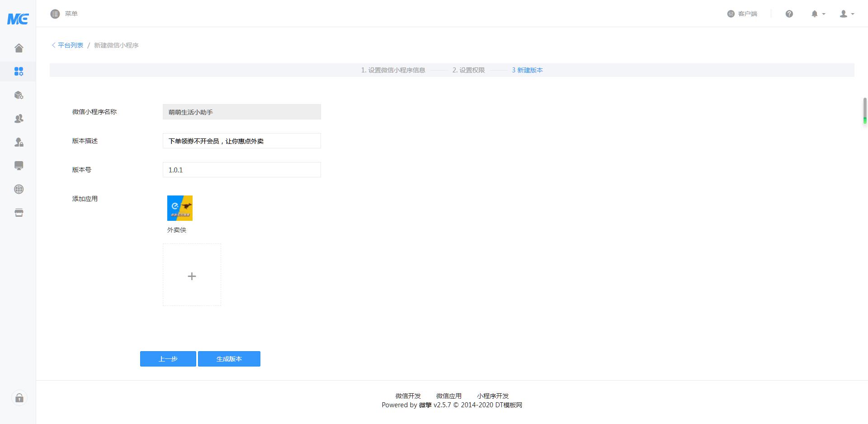Go to step 1 设置微信小程序信息
This screenshot has height=424, width=868.
[x=393, y=70]
